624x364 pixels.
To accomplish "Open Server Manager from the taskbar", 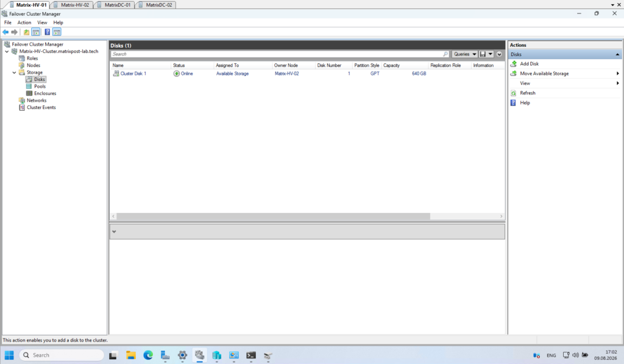I will tap(165, 355).
